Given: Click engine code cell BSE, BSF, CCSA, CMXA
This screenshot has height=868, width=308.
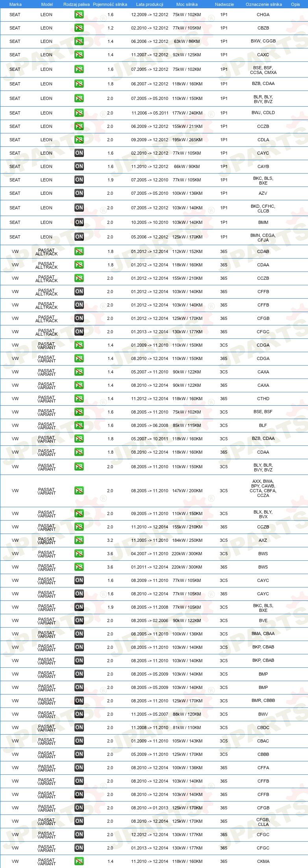Looking at the screenshot, I should click(263, 70).
